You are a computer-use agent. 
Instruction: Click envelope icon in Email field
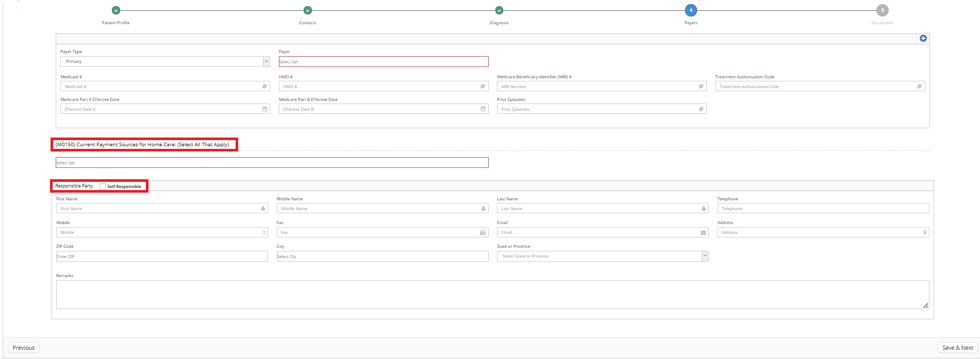pos(703,232)
